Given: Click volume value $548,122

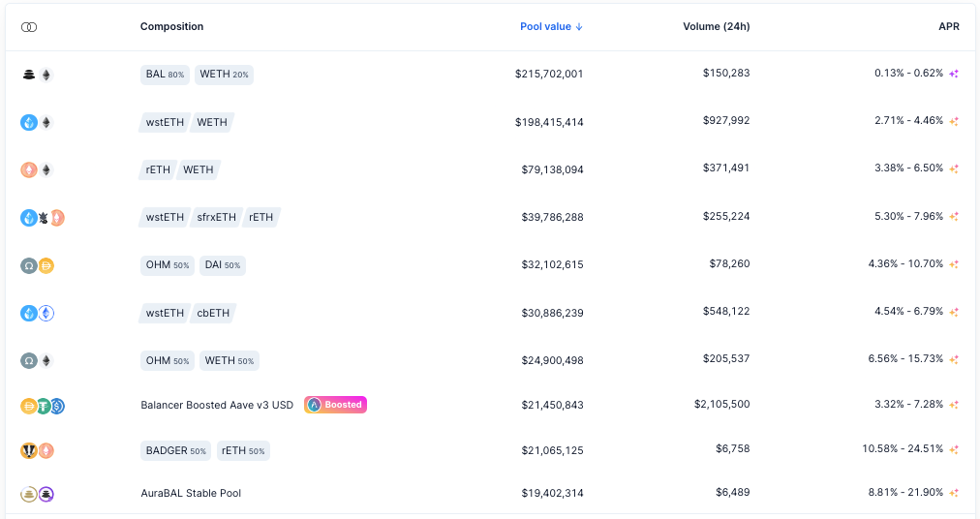Looking at the screenshot, I should click(726, 312).
